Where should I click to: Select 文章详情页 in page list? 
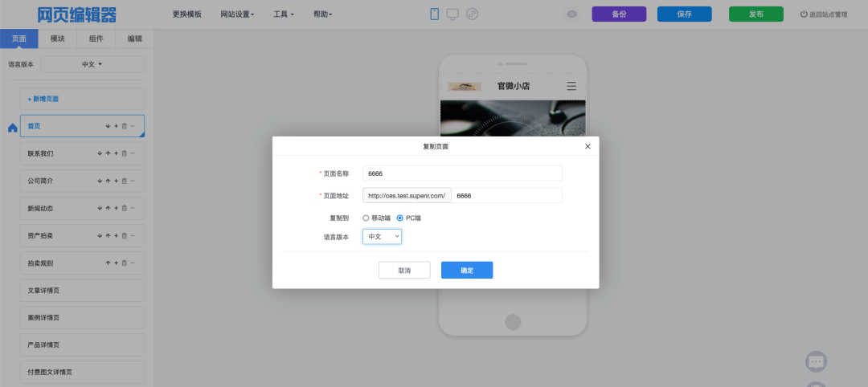83,291
